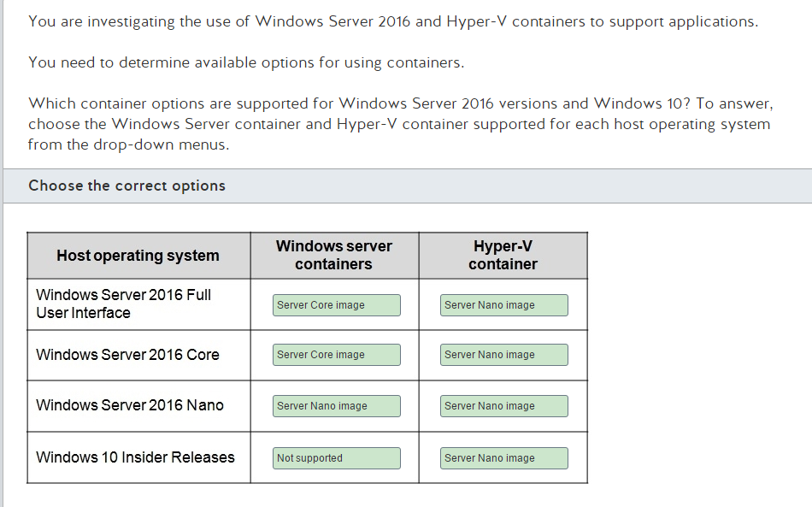
Task: Select the 'Windows Server 2016 Nano' row label
Action: coord(129,405)
